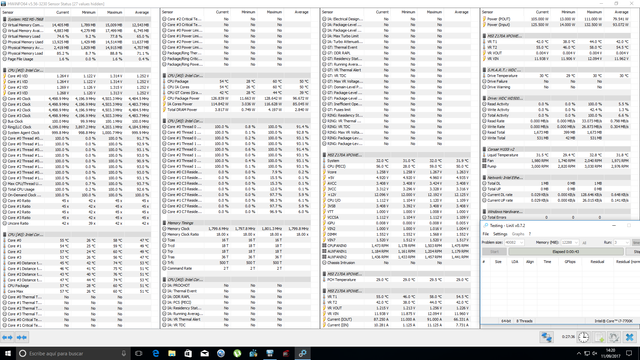Click the uTorrent taskbar icon
This screenshot has height=360, width=640.
(237, 353)
